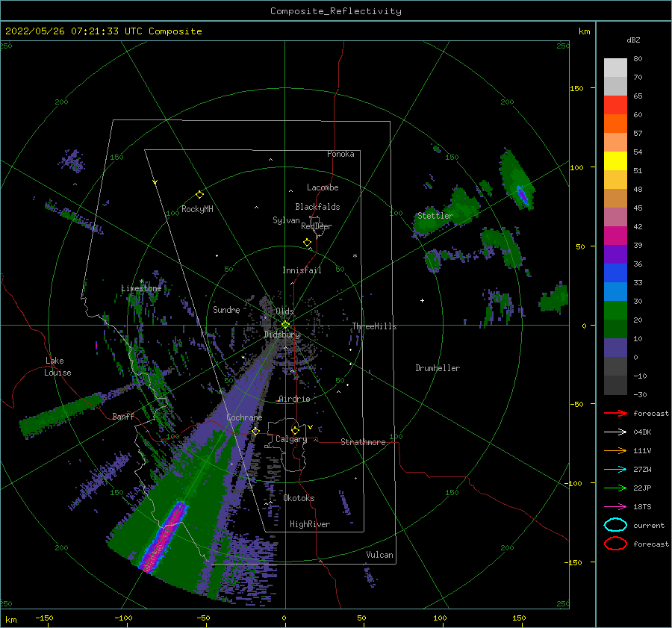672x628 pixels.
Task: Click the bright yellow swatch below 54 dBZ
Action: pos(615,161)
